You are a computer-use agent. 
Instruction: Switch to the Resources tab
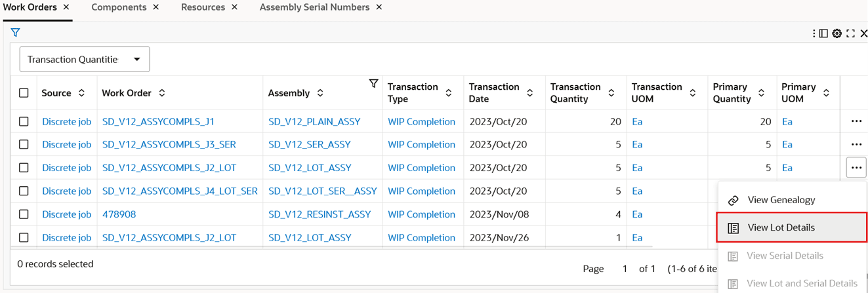click(203, 7)
